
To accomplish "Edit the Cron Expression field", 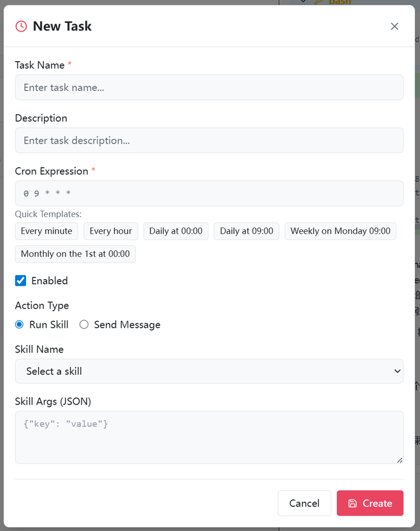I will tap(209, 193).
